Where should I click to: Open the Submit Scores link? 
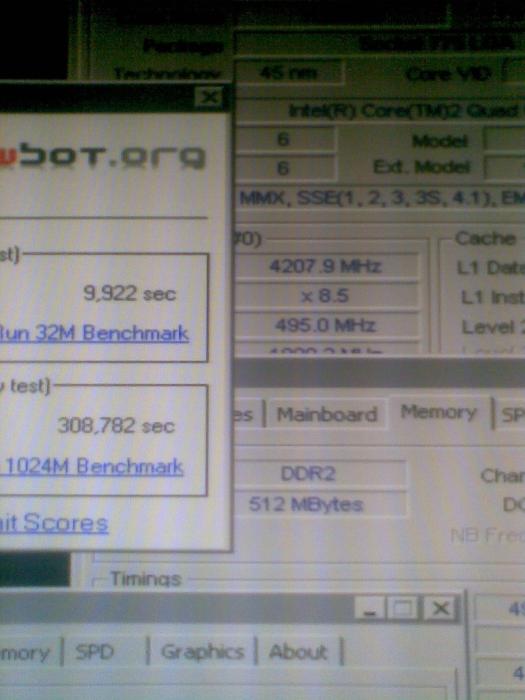click(x=54, y=523)
